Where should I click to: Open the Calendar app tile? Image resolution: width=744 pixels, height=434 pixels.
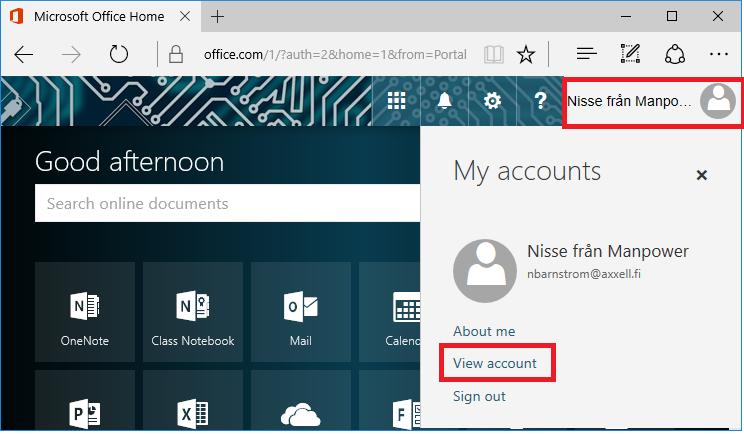[390, 312]
